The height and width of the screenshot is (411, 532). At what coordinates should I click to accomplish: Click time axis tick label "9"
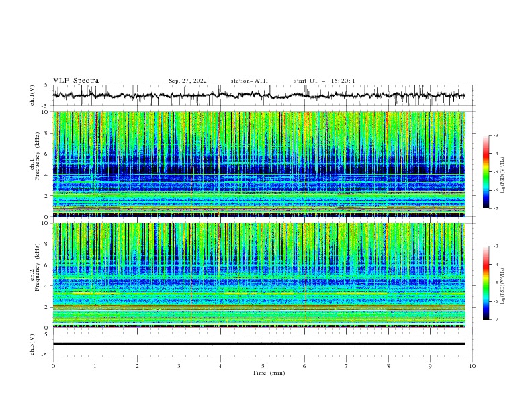point(430,366)
